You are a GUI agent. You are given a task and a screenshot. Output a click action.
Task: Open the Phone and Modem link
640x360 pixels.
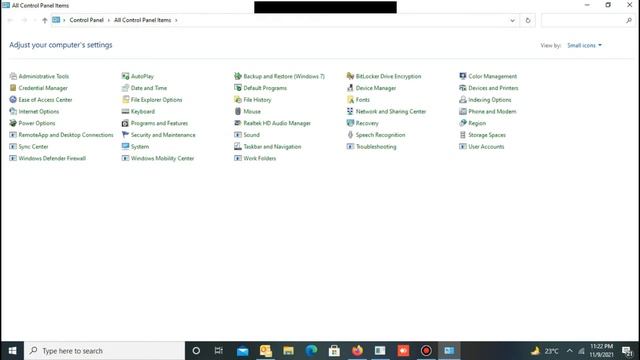(492, 111)
